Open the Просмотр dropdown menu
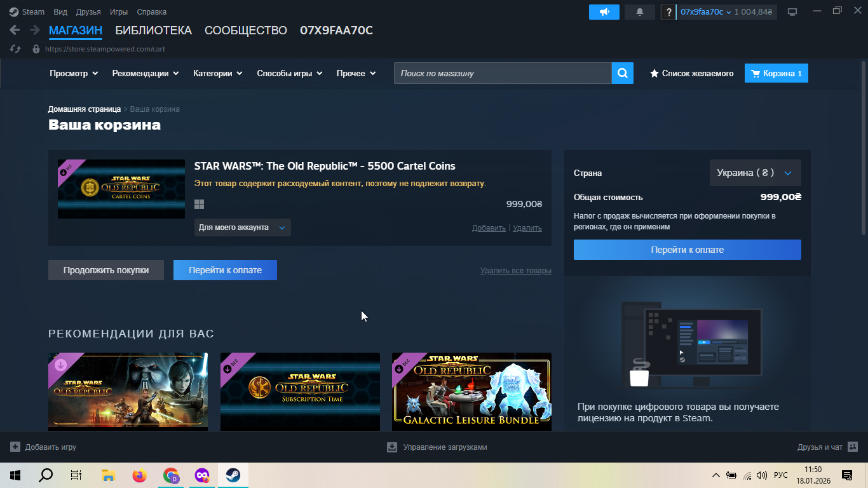868x488 pixels. [74, 73]
